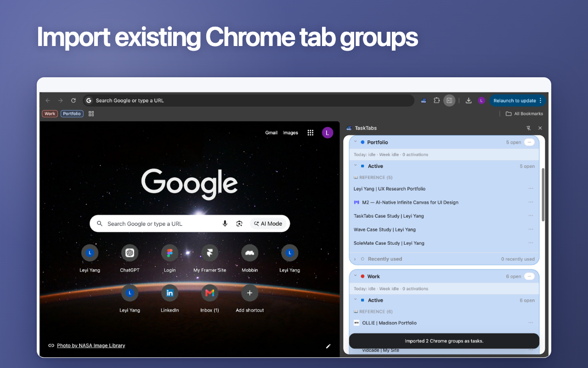Close the TaskTabs side panel
This screenshot has height=368, width=588.
coord(540,128)
